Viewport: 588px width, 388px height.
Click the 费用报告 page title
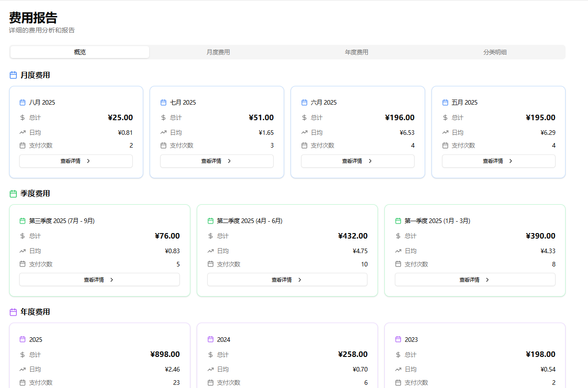coord(33,18)
